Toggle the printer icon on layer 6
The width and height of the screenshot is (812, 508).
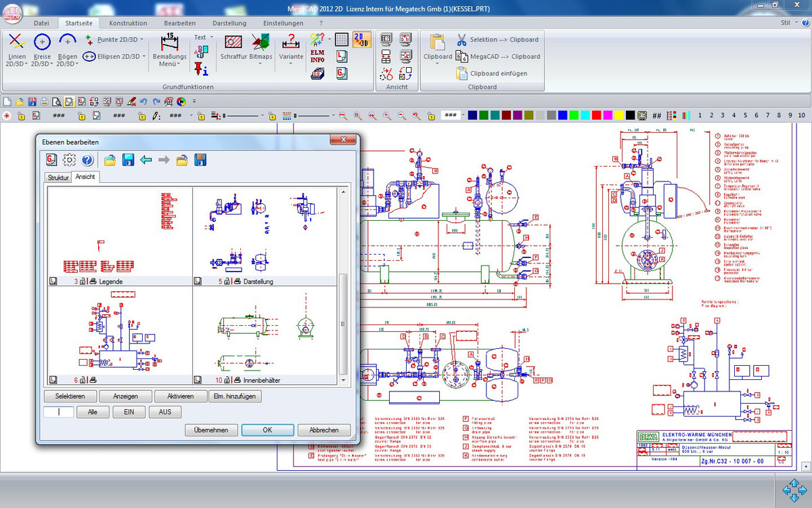93,380
